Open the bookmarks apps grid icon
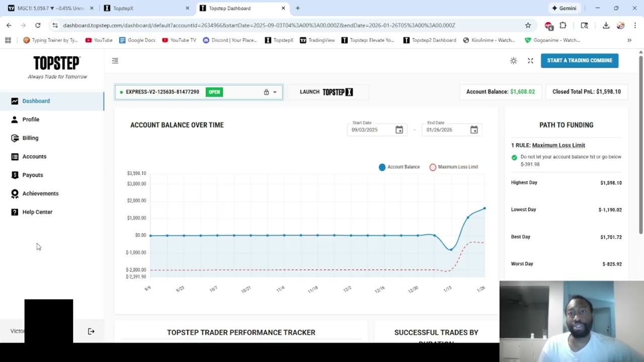644x362 pixels. [8, 40]
